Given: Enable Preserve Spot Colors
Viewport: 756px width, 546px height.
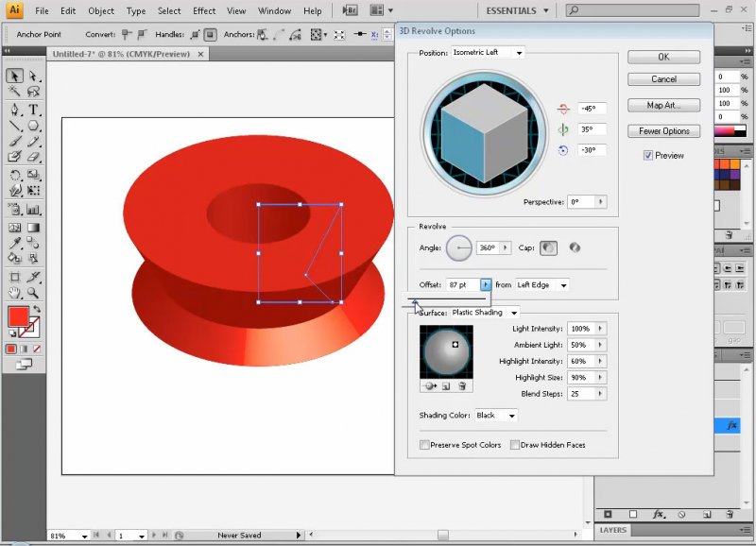Looking at the screenshot, I should 424,445.
